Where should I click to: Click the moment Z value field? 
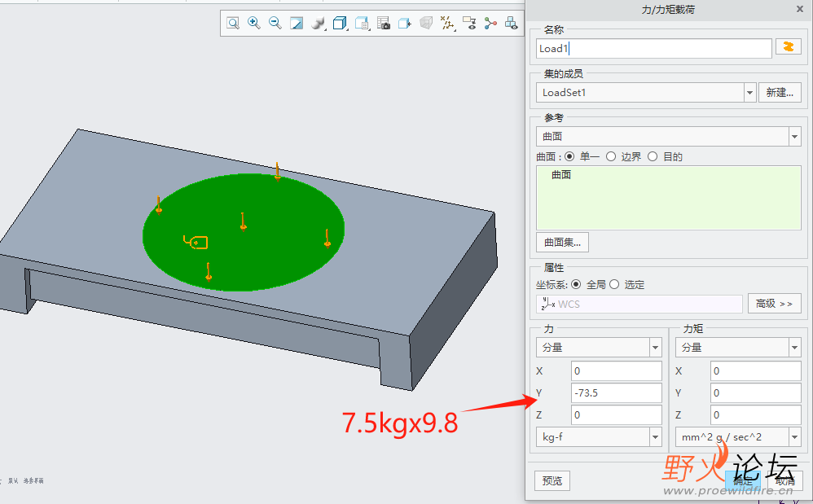click(755, 415)
